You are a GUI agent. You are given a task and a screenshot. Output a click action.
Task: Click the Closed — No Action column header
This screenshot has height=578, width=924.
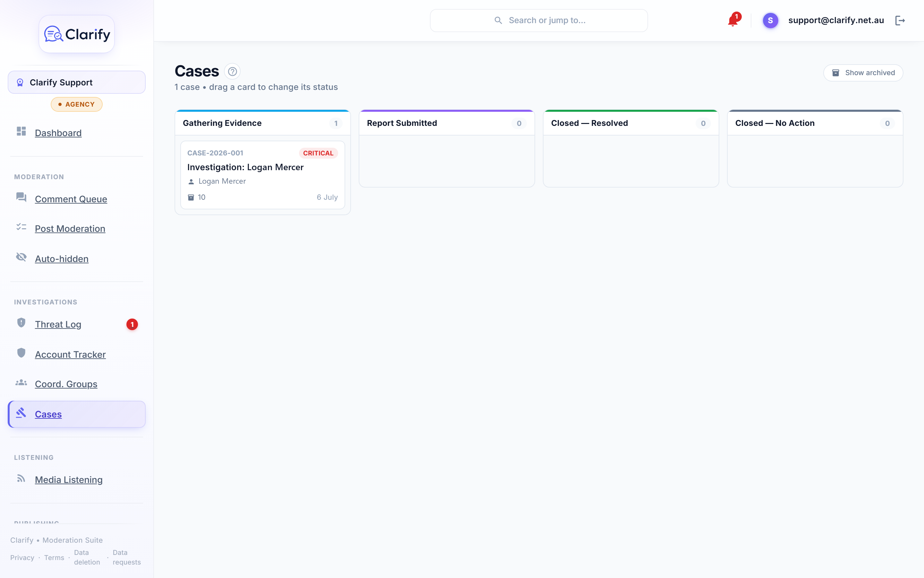point(815,123)
